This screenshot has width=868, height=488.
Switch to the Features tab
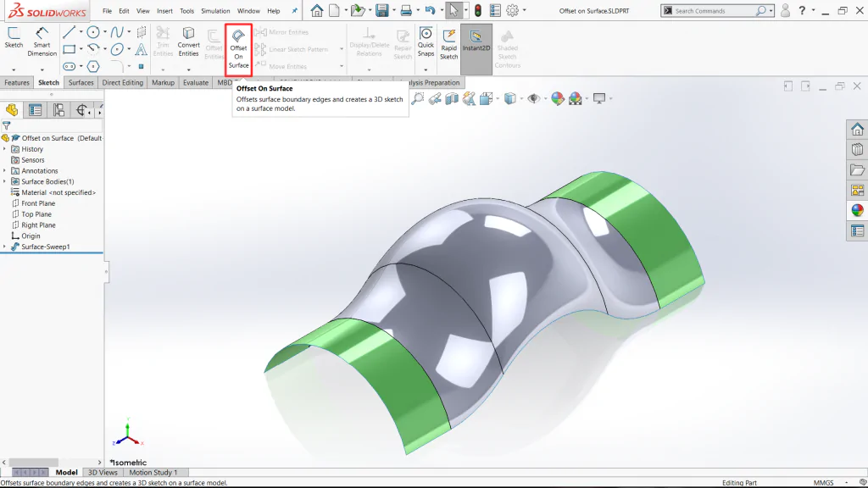coord(17,82)
